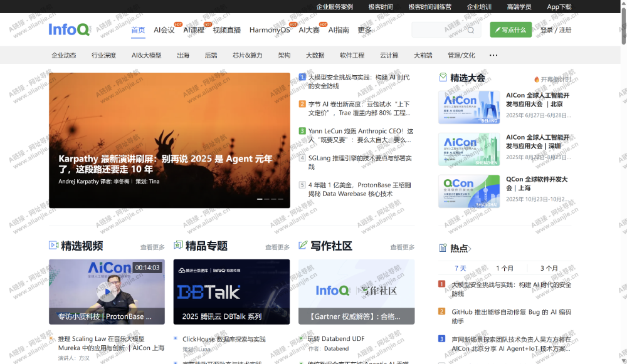Switch hot list to 1 个月
Screen dimensions: 627x364
pyautogui.click(x=505, y=268)
